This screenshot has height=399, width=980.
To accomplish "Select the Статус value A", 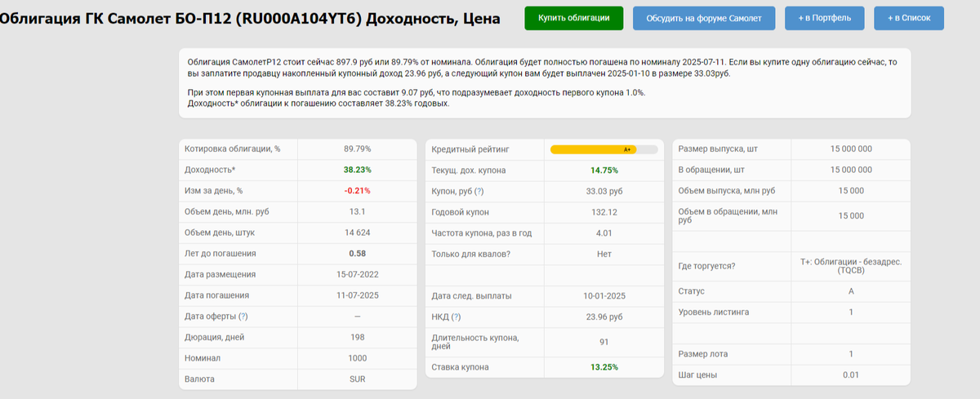I will coord(851,291).
